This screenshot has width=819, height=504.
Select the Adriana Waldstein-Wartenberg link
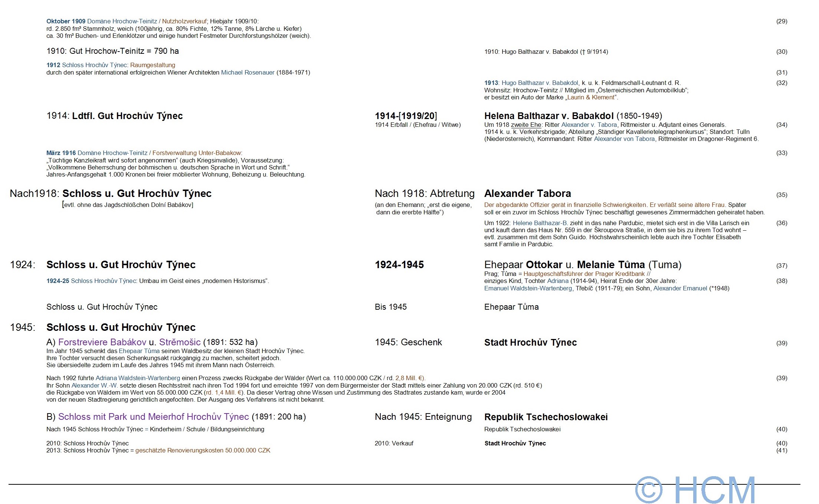click(x=138, y=378)
